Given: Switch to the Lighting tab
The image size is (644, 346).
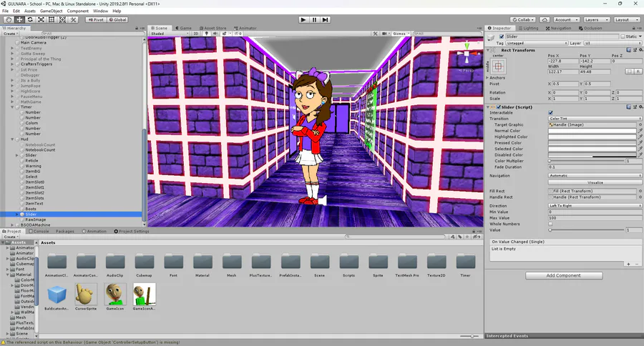Looking at the screenshot, I should (528, 29).
